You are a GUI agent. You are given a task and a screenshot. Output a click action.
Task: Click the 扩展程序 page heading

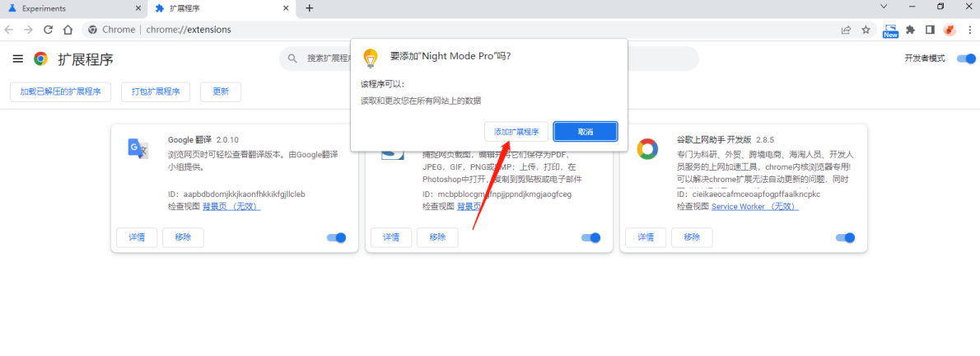click(86, 59)
